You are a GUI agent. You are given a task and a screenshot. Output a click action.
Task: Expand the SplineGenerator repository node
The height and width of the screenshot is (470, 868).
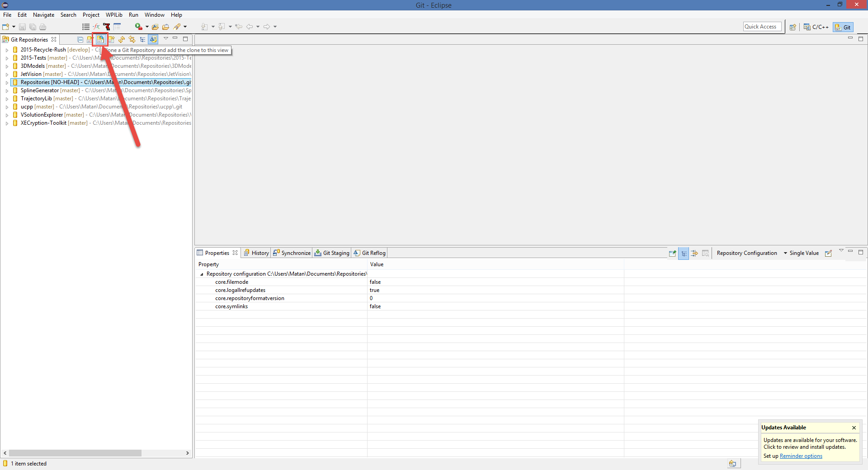coord(7,91)
